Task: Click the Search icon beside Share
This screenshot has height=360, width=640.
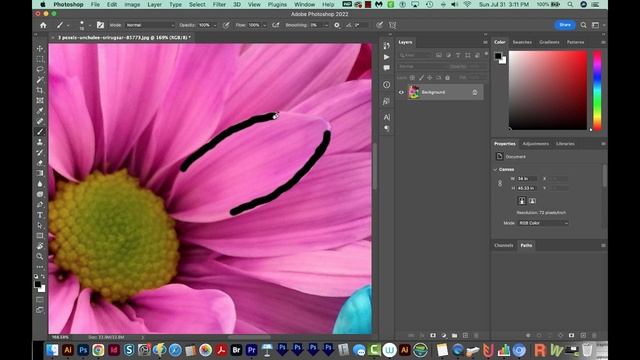Action: point(584,25)
